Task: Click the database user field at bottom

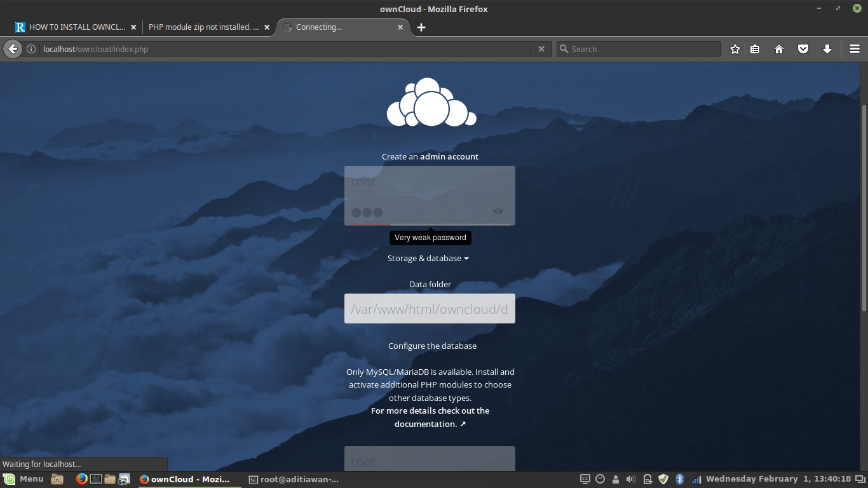Action: pos(430,459)
